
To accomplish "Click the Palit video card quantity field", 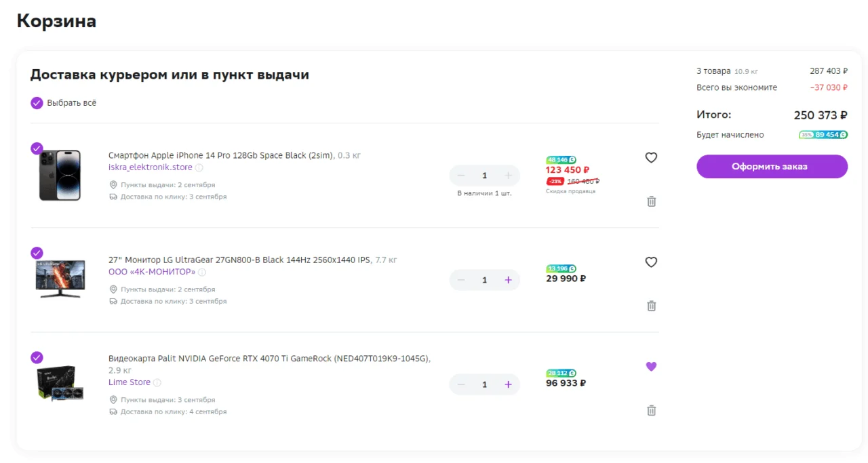I will click(x=484, y=384).
